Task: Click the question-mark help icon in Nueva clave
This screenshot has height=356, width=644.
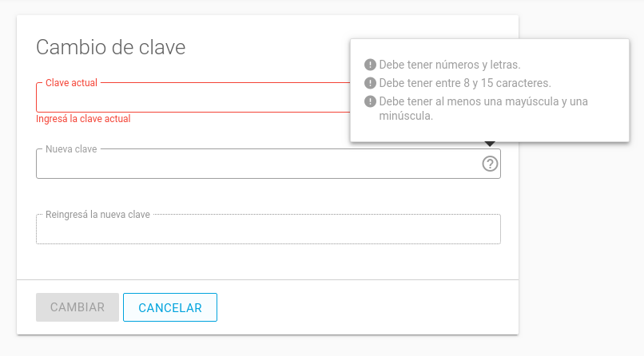Action: (x=490, y=164)
